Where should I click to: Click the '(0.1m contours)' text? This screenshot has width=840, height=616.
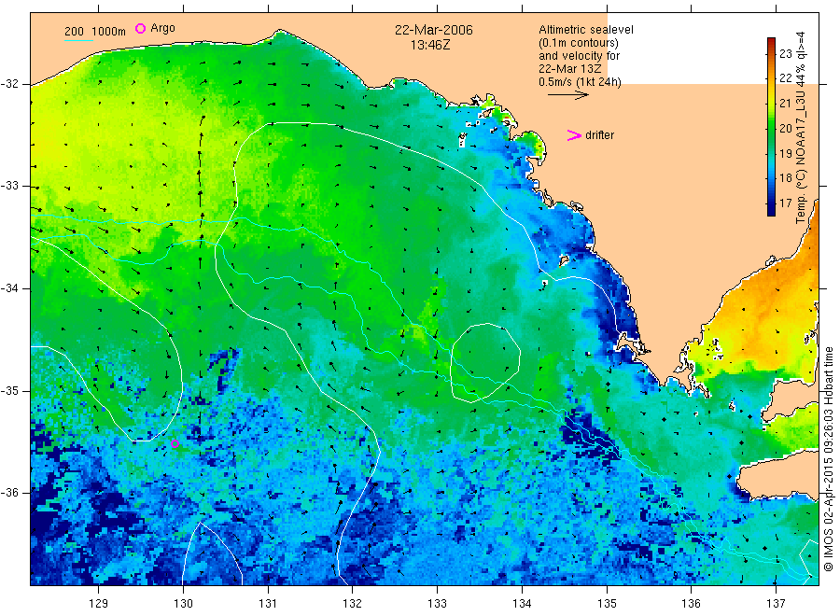click(x=579, y=43)
